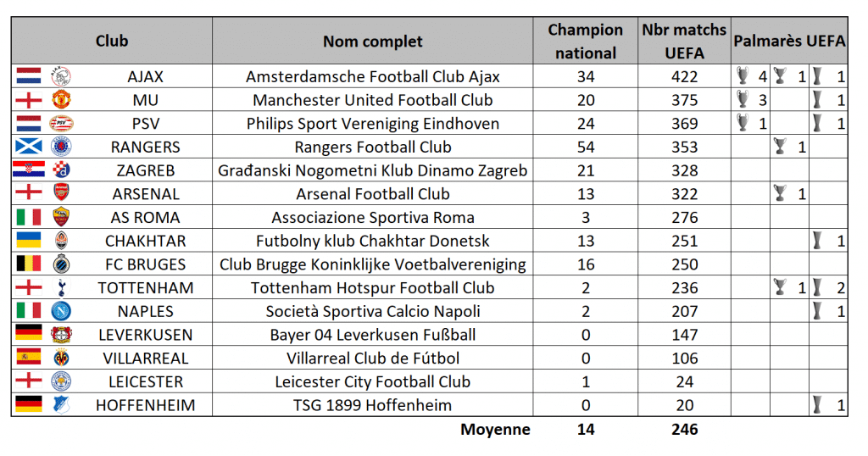Select Rangers' national champion count 54

pos(585,147)
